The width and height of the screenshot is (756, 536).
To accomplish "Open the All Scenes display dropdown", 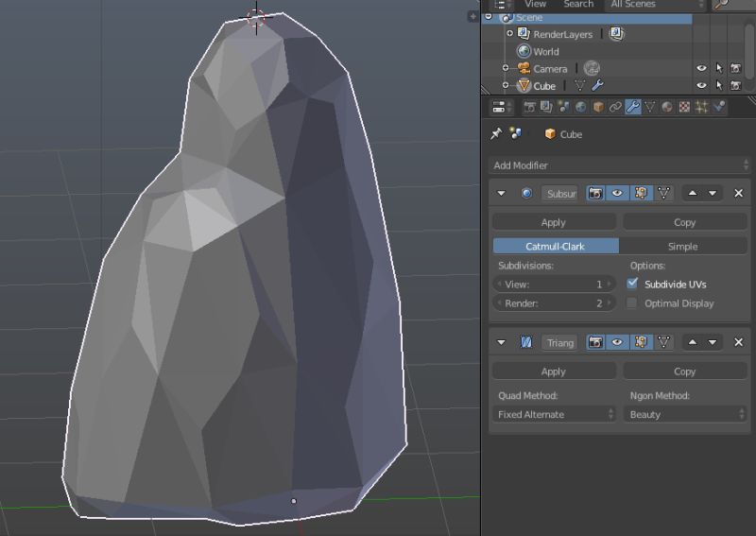I will point(655,5).
